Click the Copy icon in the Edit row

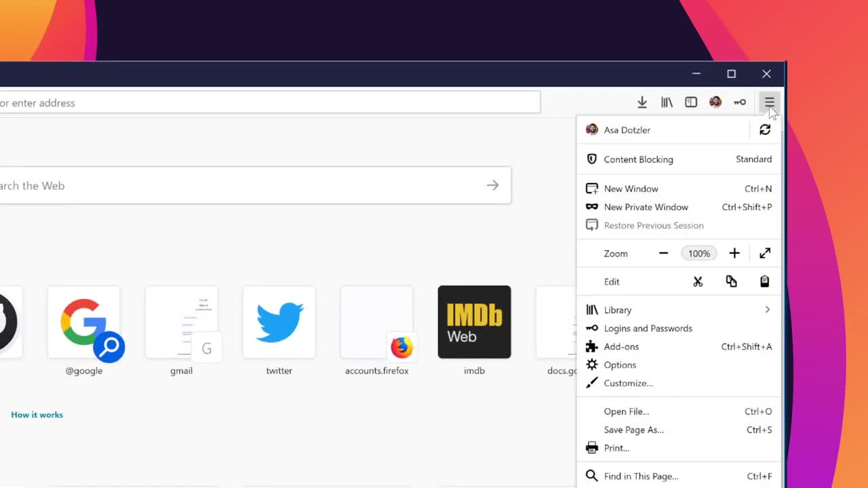(x=731, y=281)
